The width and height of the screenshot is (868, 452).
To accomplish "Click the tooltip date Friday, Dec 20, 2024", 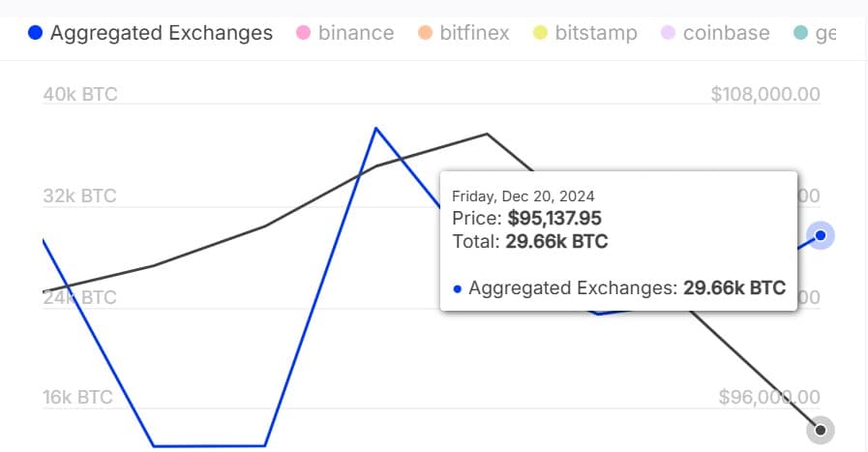I will coord(524,196).
